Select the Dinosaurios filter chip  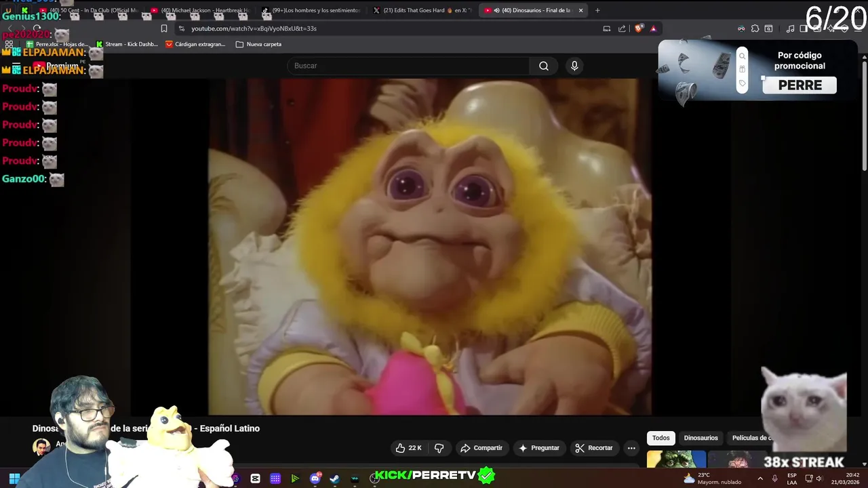click(x=701, y=438)
